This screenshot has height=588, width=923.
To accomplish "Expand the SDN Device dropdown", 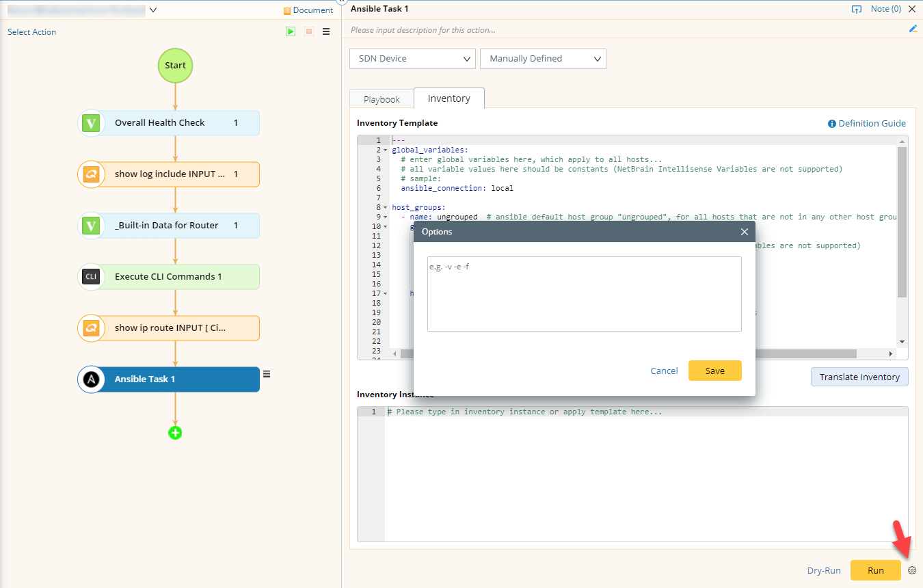I will 412,59.
